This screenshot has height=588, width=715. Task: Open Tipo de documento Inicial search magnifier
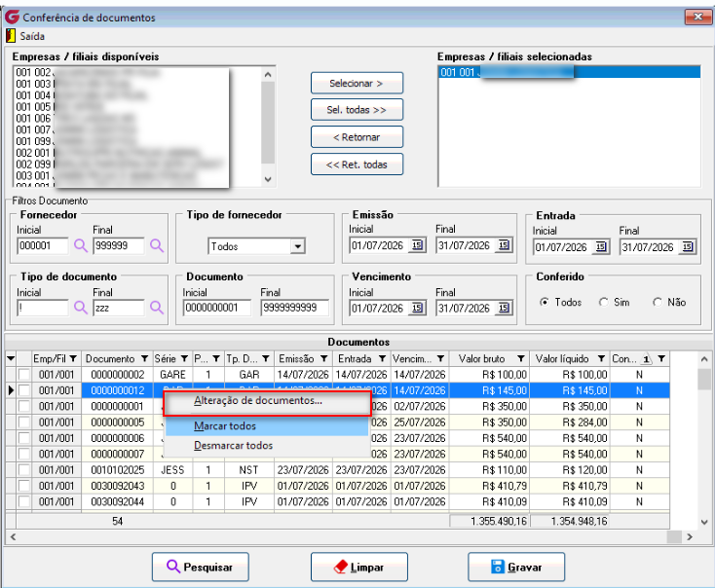81,308
